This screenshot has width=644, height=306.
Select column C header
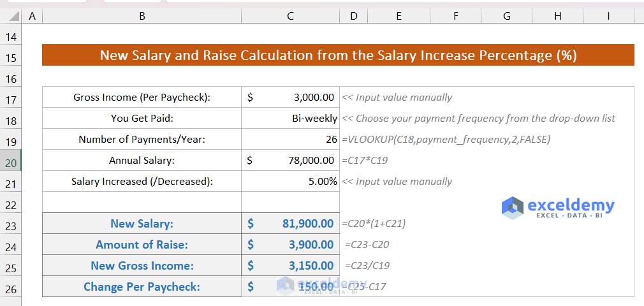(x=290, y=15)
